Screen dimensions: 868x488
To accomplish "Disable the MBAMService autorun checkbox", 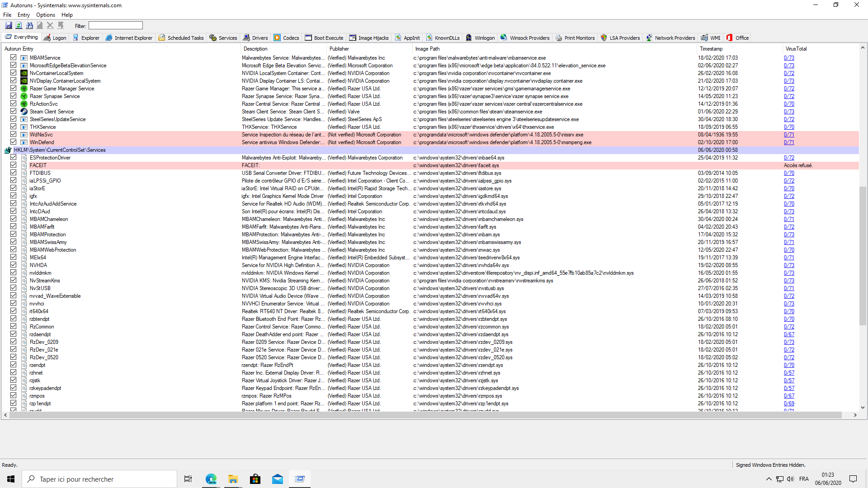I will click(x=13, y=58).
